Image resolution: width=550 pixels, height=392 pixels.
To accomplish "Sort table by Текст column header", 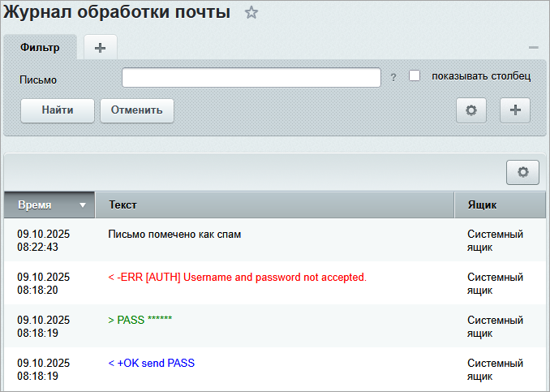I will click(274, 205).
